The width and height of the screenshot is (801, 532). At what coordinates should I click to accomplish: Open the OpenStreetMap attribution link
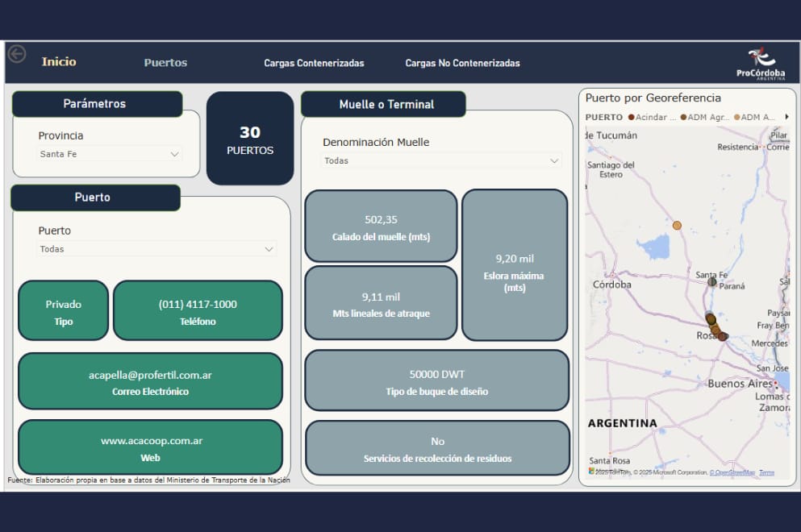click(x=732, y=473)
